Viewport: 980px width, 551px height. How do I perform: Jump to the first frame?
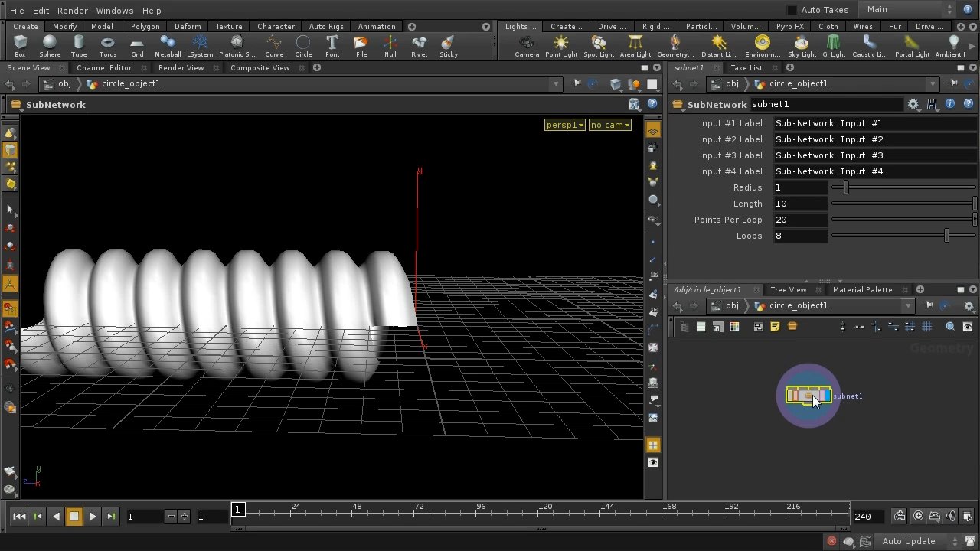pyautogui.click(x=19, y=517)
